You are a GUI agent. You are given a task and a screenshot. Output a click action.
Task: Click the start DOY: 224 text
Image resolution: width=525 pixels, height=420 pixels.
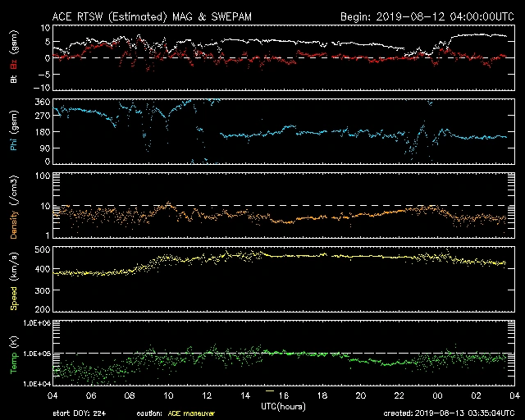(80, 413)
